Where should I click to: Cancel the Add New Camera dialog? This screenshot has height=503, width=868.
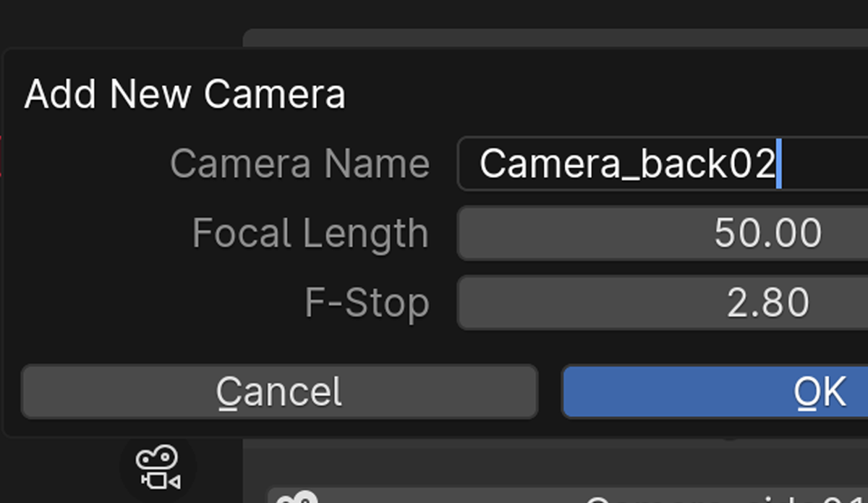tap(279, 392)
